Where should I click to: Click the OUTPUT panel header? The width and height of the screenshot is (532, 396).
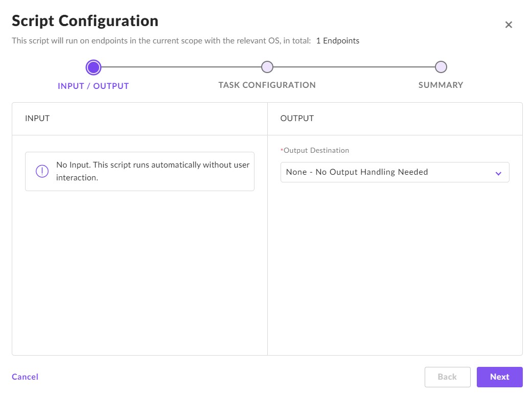point(297,119)
